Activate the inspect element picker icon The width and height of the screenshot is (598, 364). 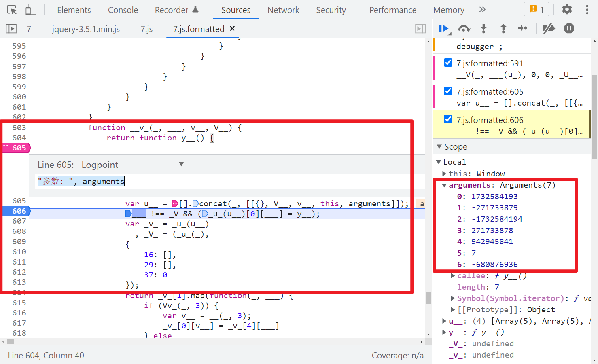click(12, 10)
